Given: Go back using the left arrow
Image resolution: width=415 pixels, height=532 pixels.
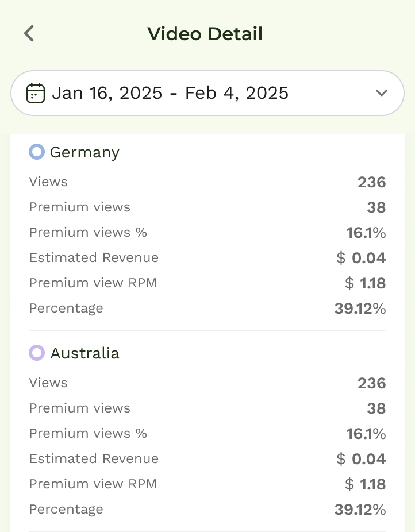Looking at the screenshot, I should pyautogui.click(x=29, y=34).
